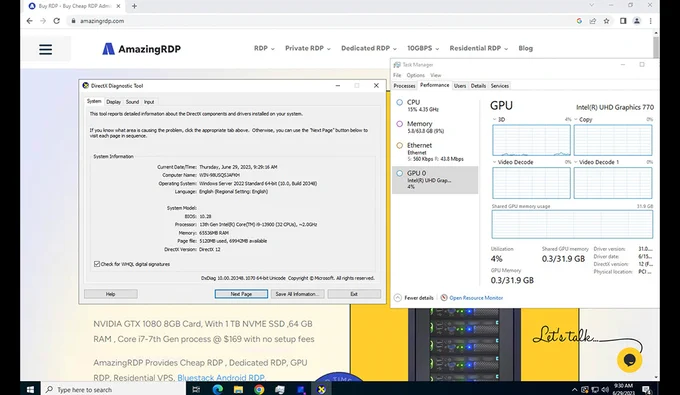
Task: Click the DirectX Diagnostic Tool title icon
Action: [85, 85]
